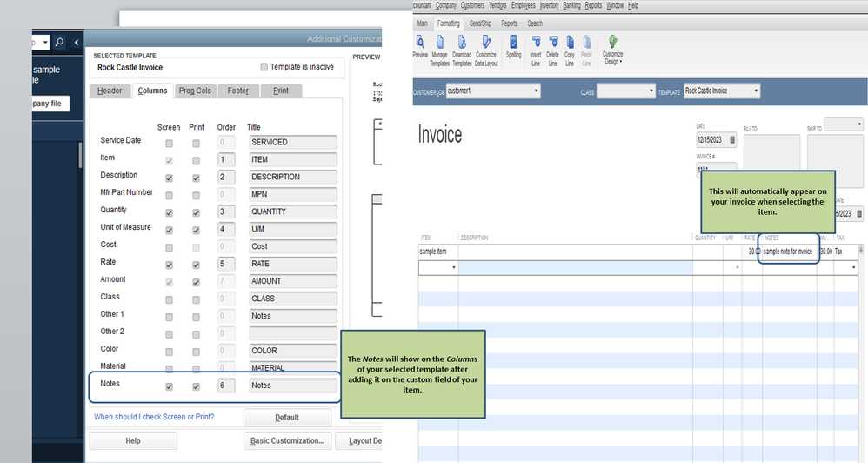Toggle Screen checkbox for Rate
The width and height of the screenshot is (868, 463).
point(169,265)
